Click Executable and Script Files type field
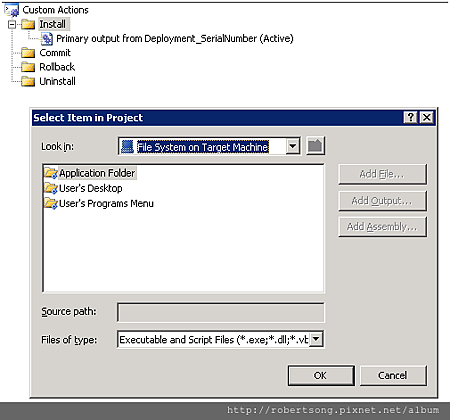450x420 pixels. tap(220, 339)
